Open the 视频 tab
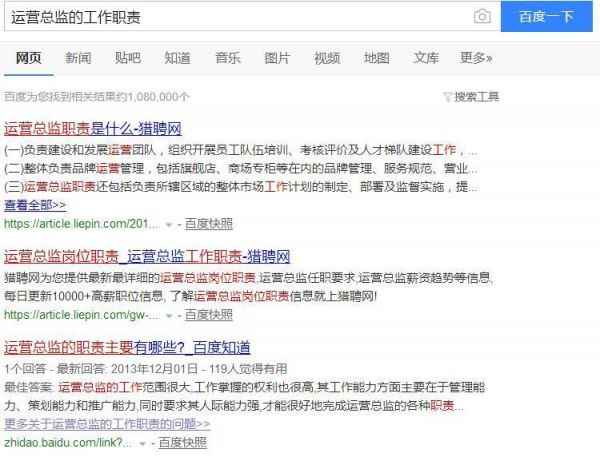Viewport: 600px width, 457px height. coord(327,58)
